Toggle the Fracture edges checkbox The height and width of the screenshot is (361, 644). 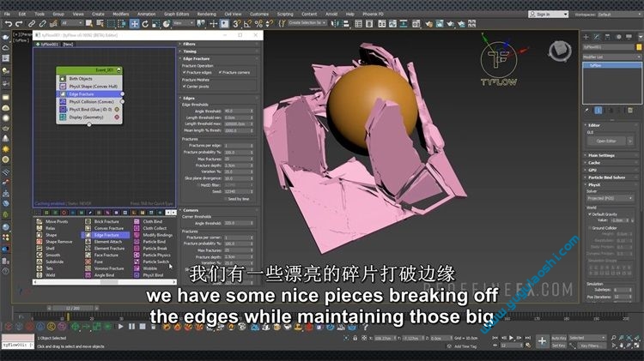pos(184,72)
